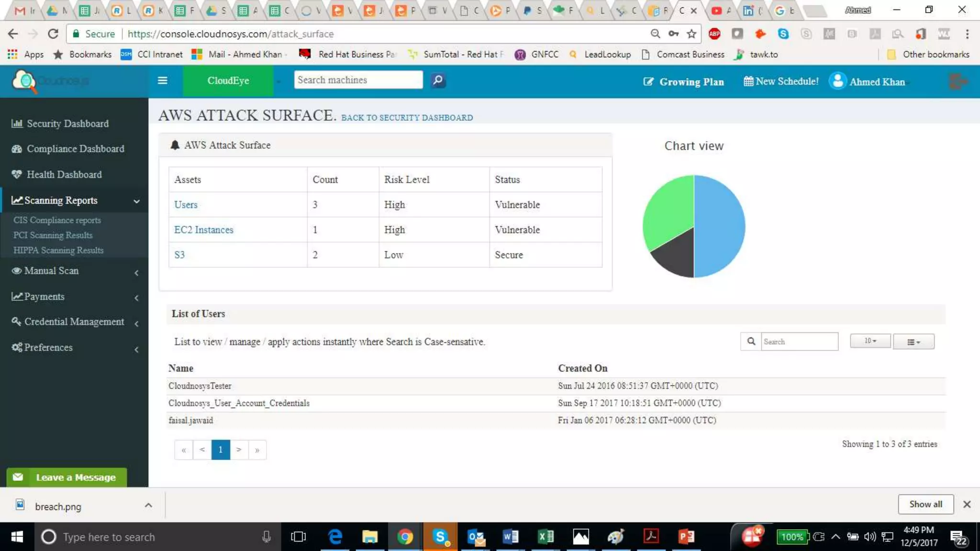Click the hamburger menu icon in header
Screen dimensions: 980x551
tap(162, 80)
